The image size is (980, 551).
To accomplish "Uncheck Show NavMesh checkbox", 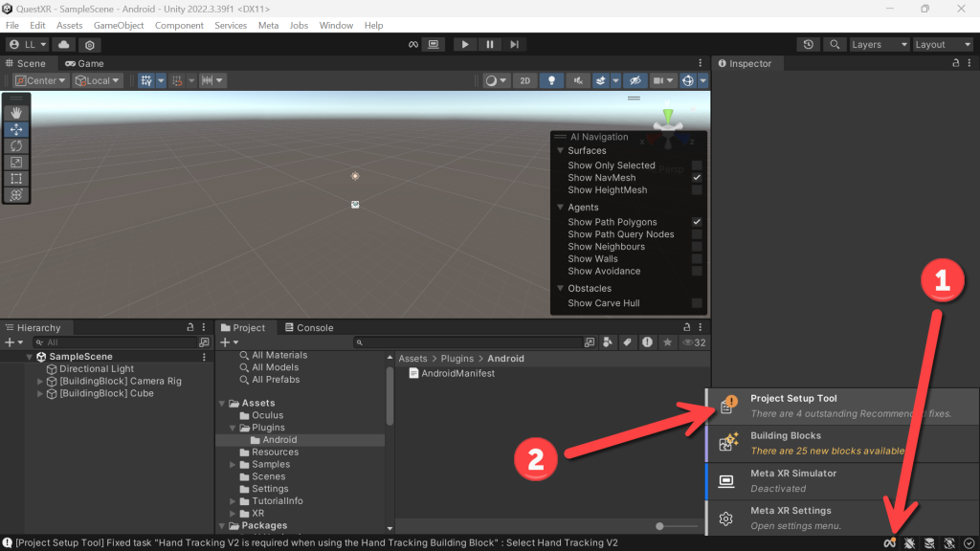I will (x=697, y=178).
